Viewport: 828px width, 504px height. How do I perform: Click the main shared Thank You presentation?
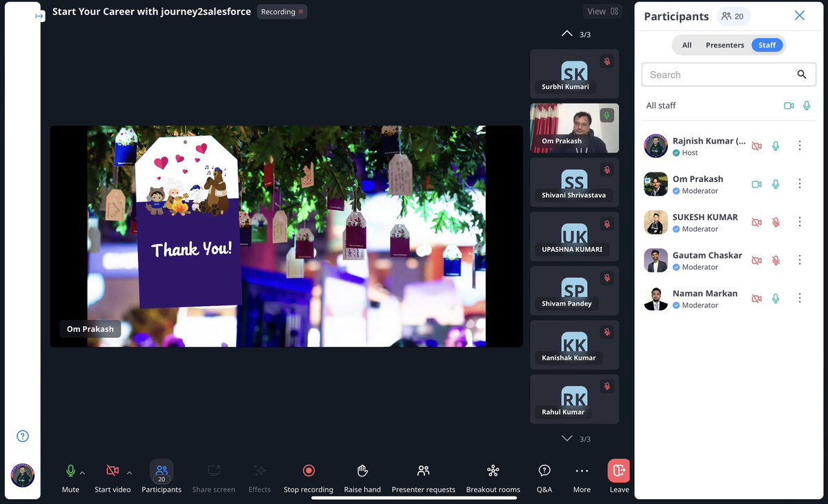(286, 236)
